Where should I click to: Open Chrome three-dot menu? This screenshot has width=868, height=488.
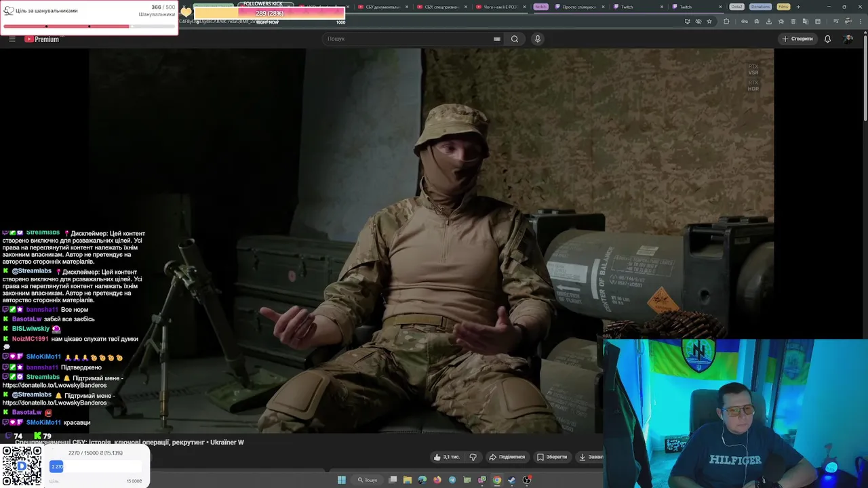click(x=859, y=21)
